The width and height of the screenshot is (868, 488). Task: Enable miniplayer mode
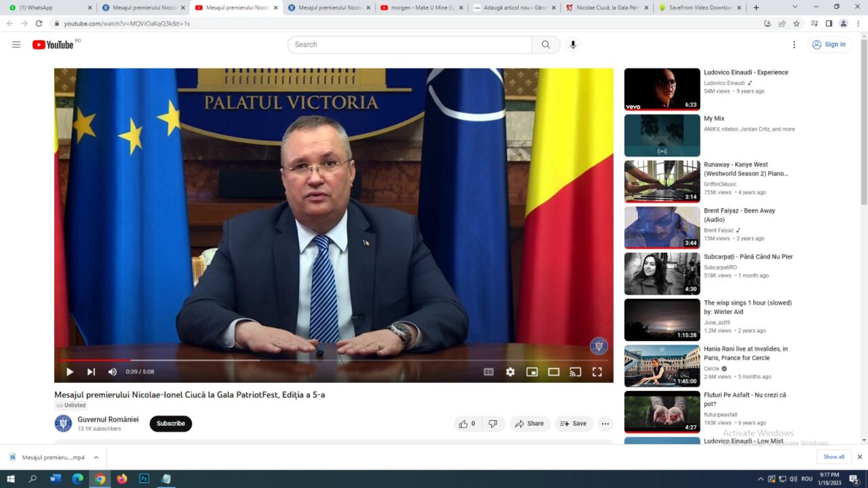[532, 371]
